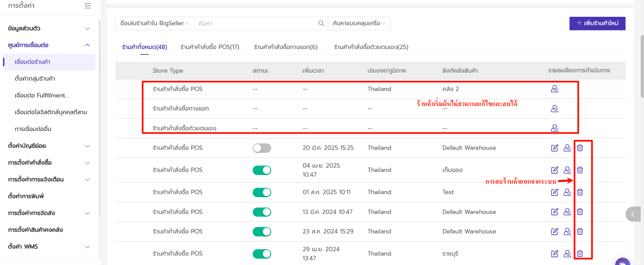Open the ค้นหาแบบคลุมเครือ search mode dropdown
This screenshot has height=265, width=644.
359,24
